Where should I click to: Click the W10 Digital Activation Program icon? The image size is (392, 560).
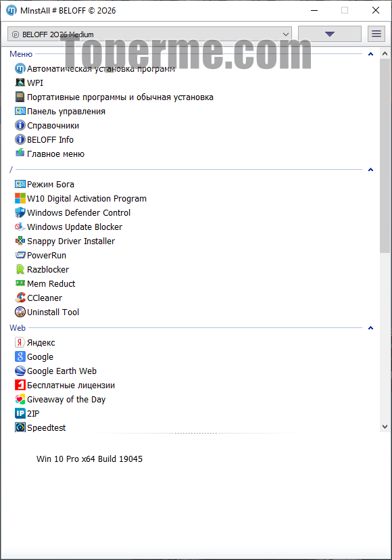point(20,198)
